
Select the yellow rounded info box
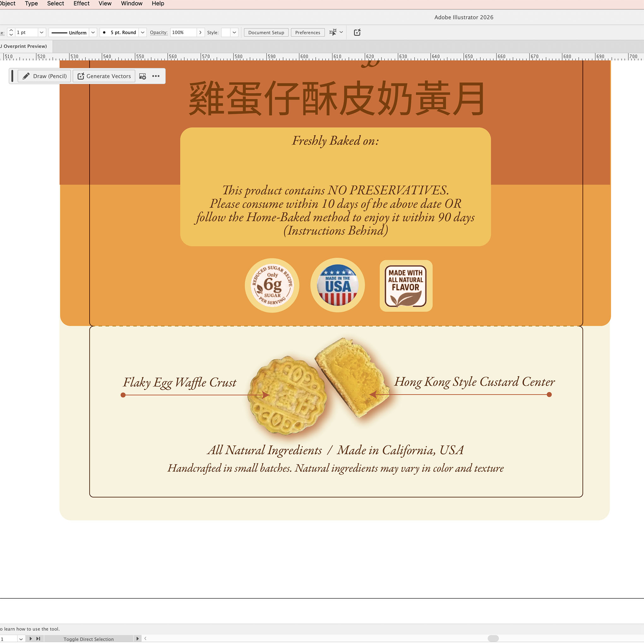335,167
